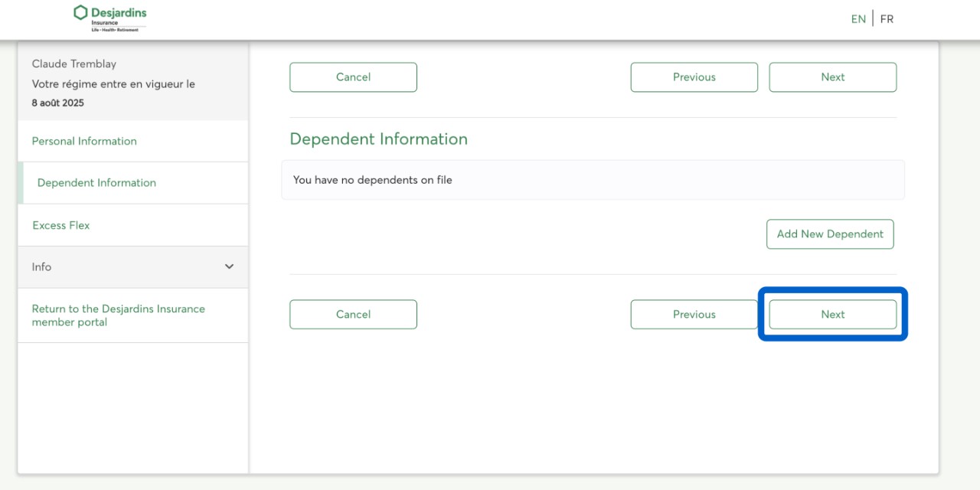This screenshot has height=490, width=980.
Task: Click the Info sidebar label
Action: pyautogui.click(x=42, y=266)
